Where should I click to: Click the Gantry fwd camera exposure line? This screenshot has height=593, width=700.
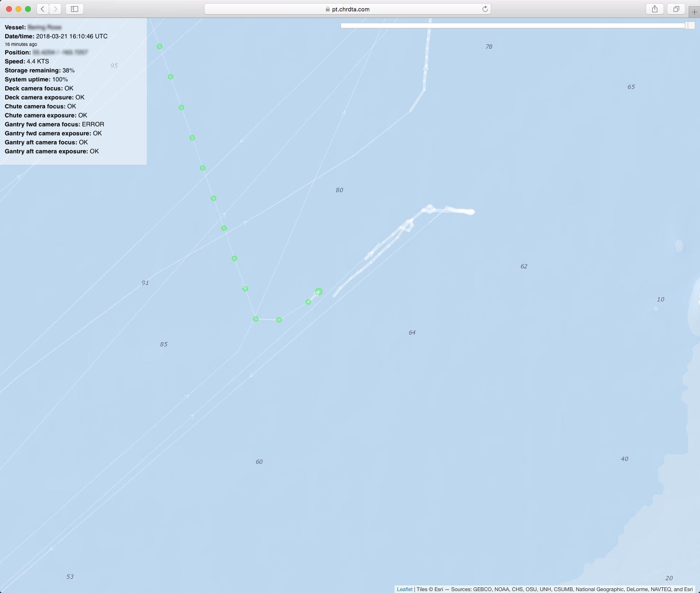pyautogui.click(x=54, y=133)
